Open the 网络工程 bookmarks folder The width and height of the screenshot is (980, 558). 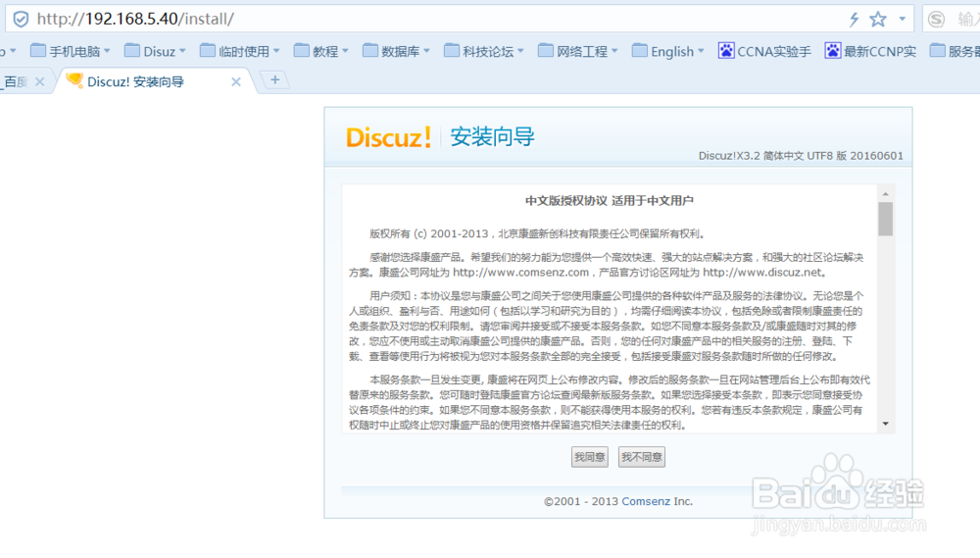(577, 51)
